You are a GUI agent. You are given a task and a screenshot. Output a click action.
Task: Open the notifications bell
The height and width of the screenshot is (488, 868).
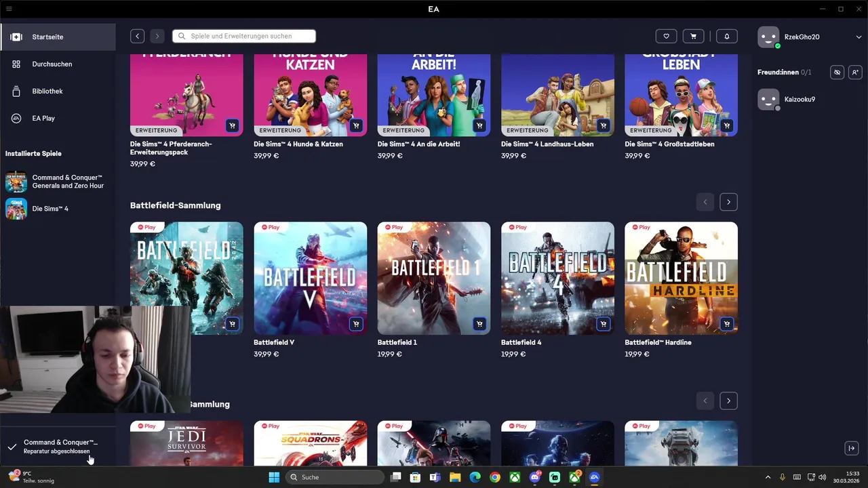pyautogui.click(x=727, y=36)
